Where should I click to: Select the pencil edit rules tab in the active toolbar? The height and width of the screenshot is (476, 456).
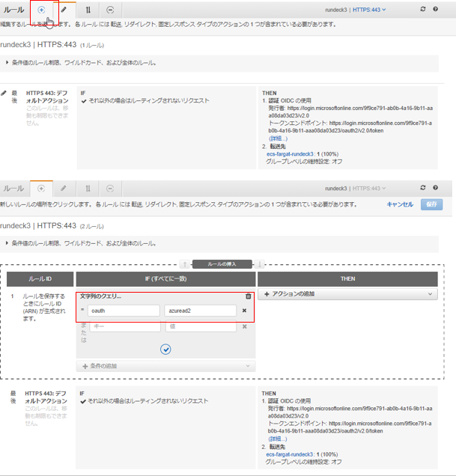point(64,10)
